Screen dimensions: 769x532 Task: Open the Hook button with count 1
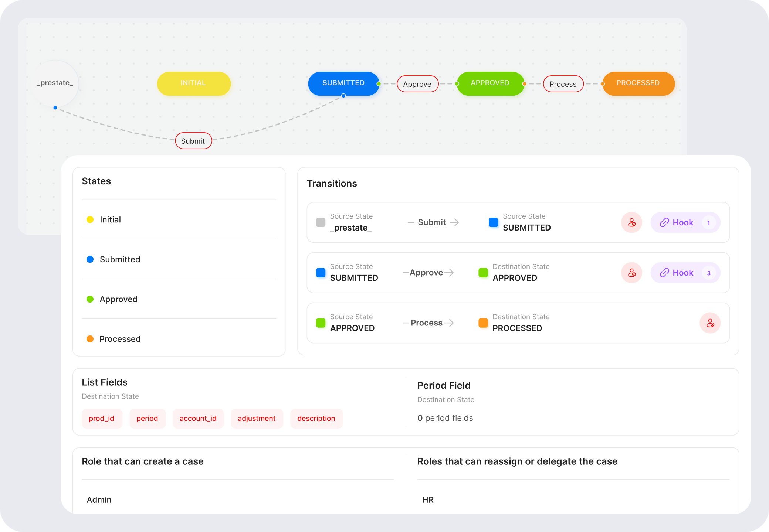pyautogui.click(x=685, y=222)
